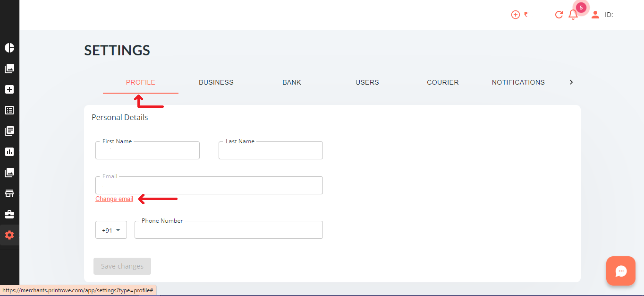Click the Last Name input field

click(271, 150)
